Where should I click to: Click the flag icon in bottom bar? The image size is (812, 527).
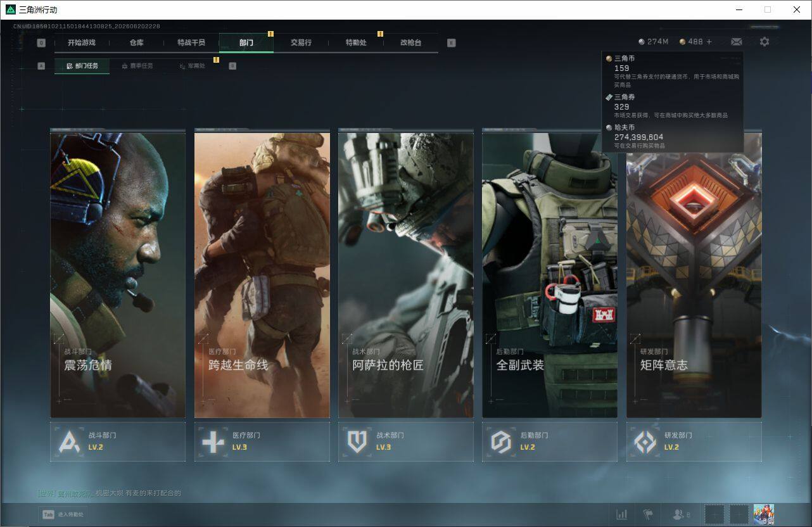[647, 514]
